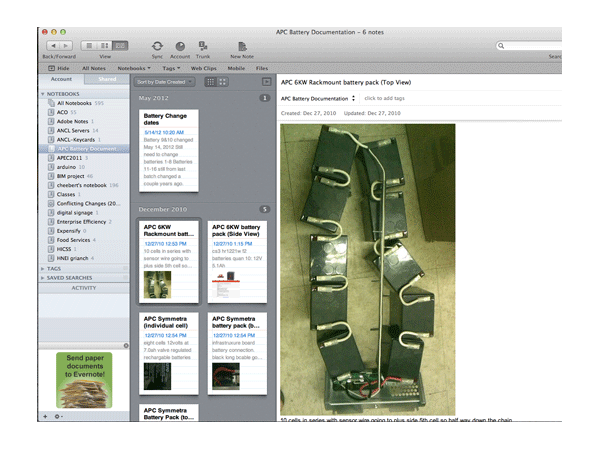
Task: Expand the SAVED SEARCHES section
Action: pos(43,278)
